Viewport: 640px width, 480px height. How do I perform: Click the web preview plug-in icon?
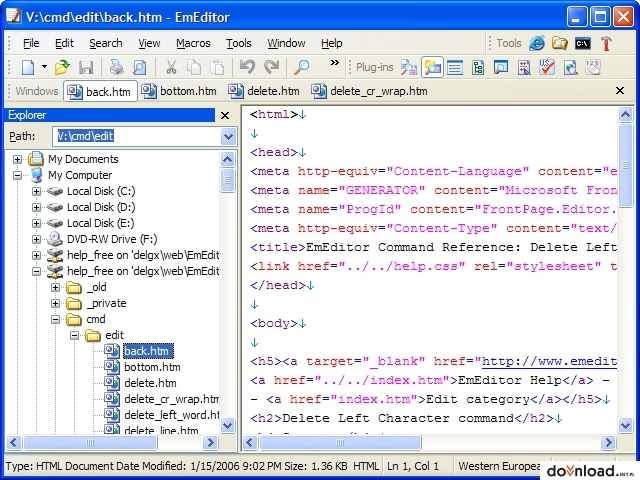[570, 67]
